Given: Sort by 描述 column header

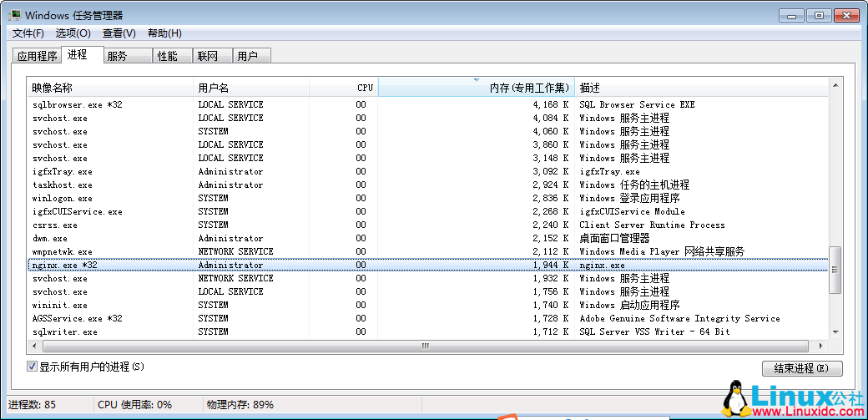Looking at the screenshot, I should pyautogui.click(x=701, y=88).
